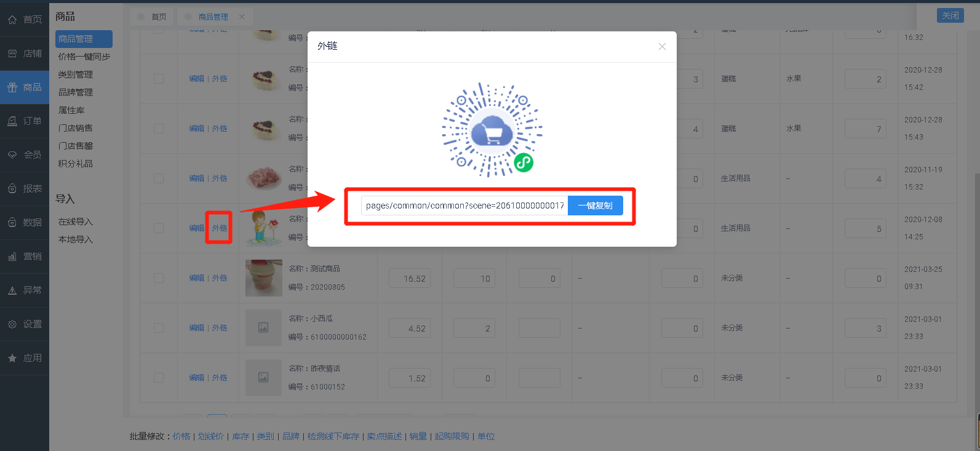Edit stock field showing 10
Image resolution: width=980 pixels, height=451 pixels.
pos(474,278)
